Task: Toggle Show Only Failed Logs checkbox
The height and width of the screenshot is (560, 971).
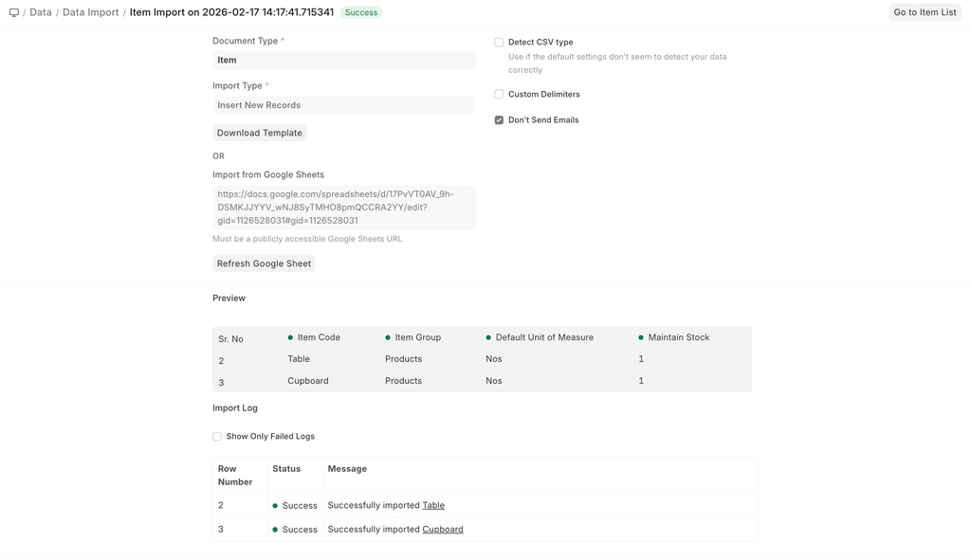Action: click(217, 437)
